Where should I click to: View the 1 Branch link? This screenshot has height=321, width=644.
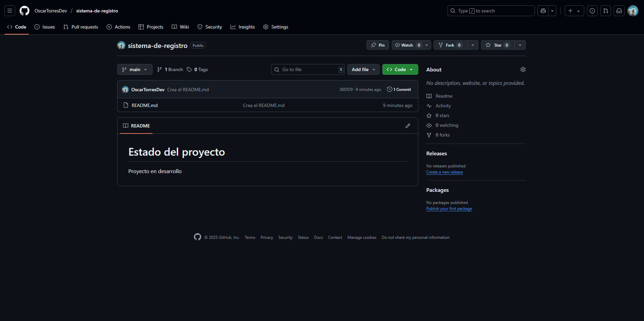point(170,69)
